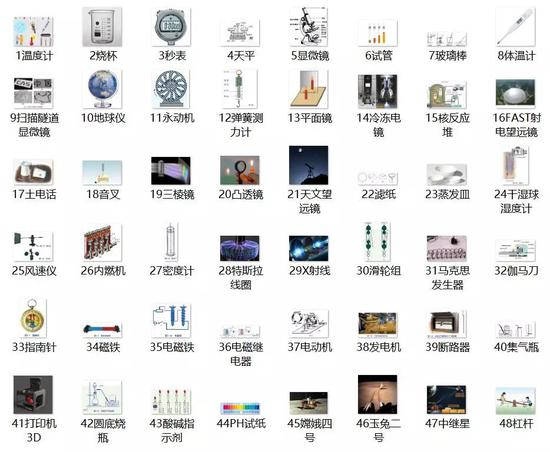550x452 pixels.
Task: Click the 40集气瓶 gas jar image
Action: [516, 329]
